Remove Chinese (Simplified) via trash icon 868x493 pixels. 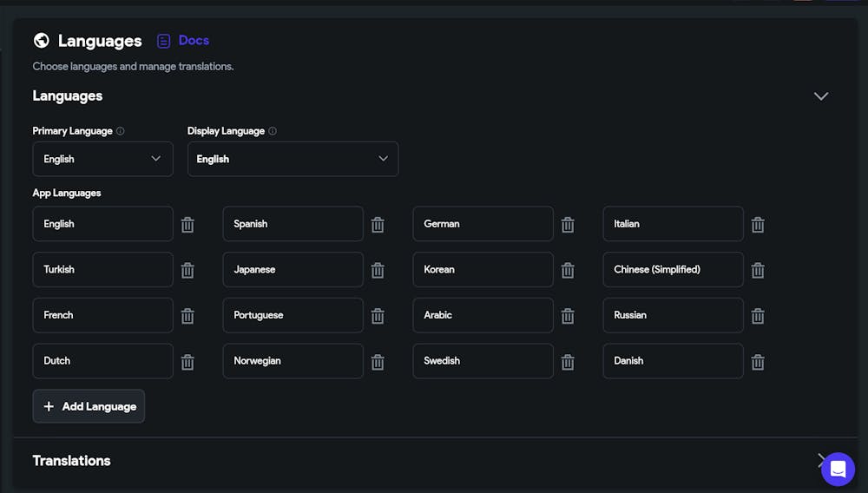pos(758,270)
